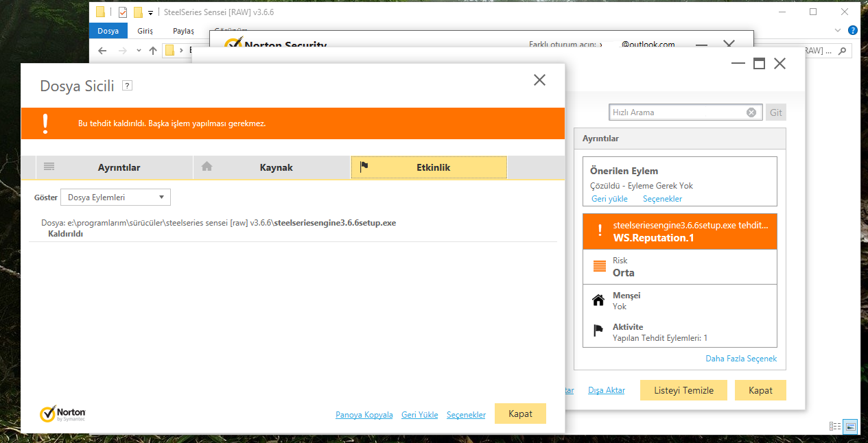Viewport: 868px width, 443px height.
Task: Select the Etkinlik tab
Action: click(x=429, y=167)
